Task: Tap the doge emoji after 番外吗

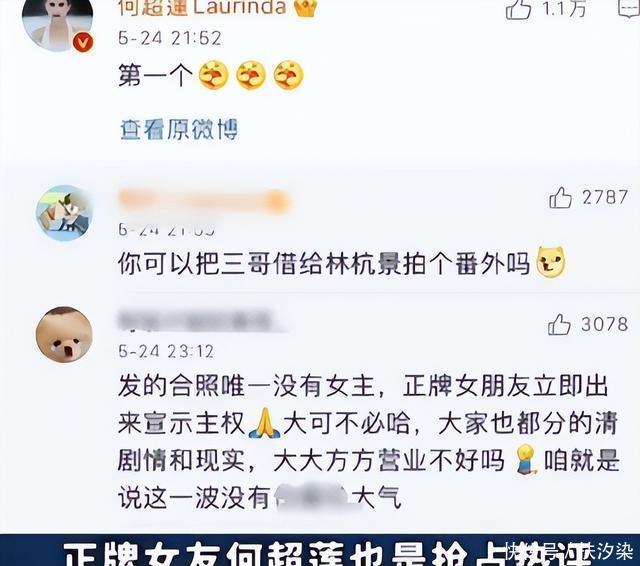Action: pos(551,263)
